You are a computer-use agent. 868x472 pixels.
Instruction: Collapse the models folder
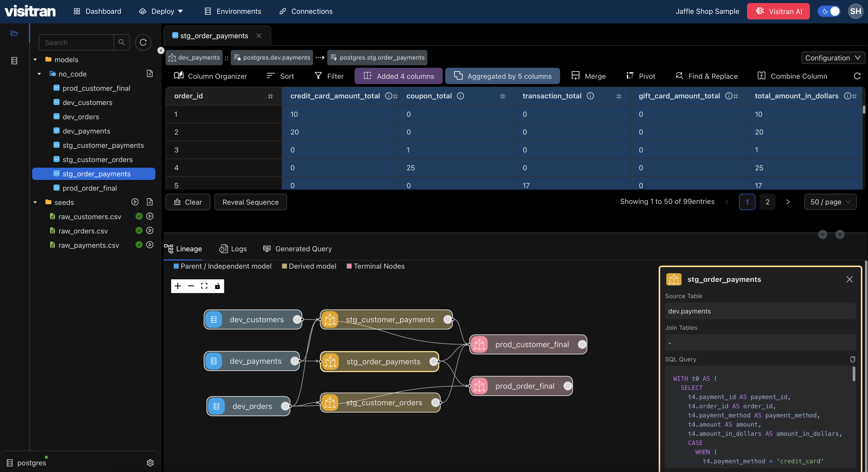pyautogui.click(x=35, y=60)
